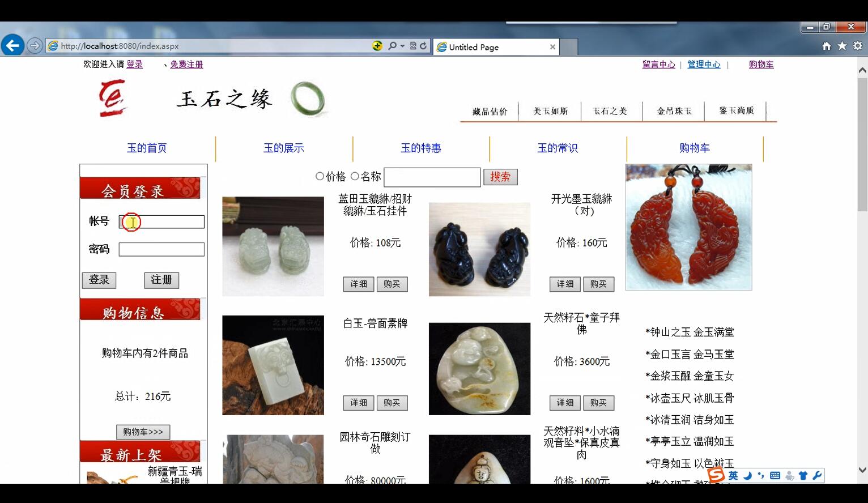Open the 登录 link in the top welcome bar

coord(135,65)
